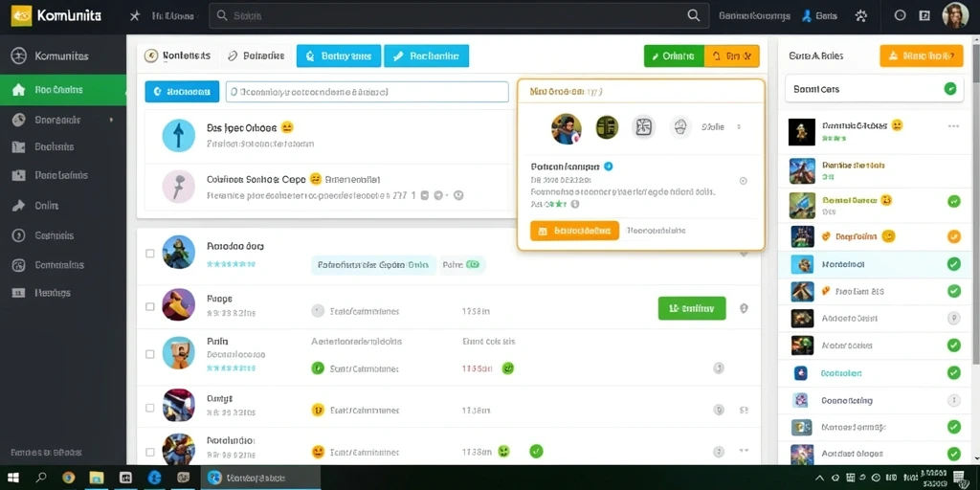Viewport: 980px width, 490px height.
Task: Tick the checkbox beside the teal avatar row
Action: (150, 354)
